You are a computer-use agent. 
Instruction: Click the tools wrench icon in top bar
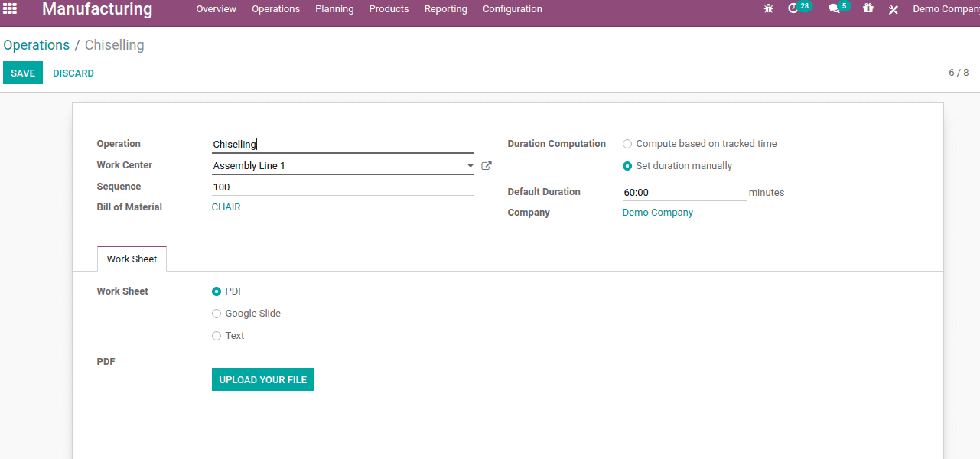(x=894, y=9)
